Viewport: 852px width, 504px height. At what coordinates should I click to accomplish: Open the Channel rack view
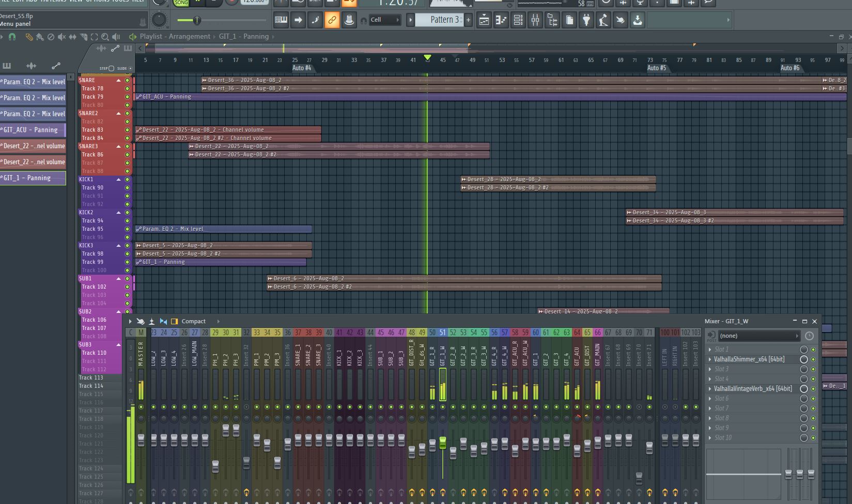(x=518, y=20)
